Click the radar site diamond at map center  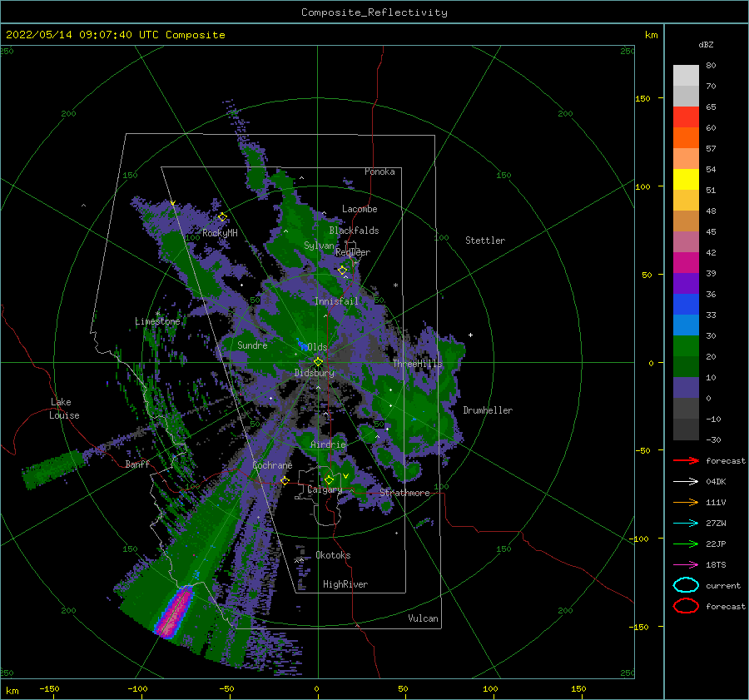(318, 362)
